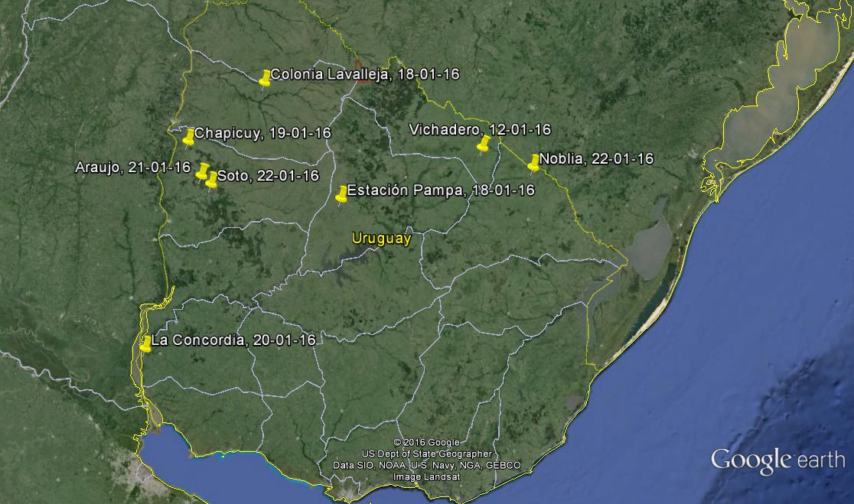Screen dimensions: 854x504
Task: Select the Chapicuy yellow pushpin marker
Action: (189, 136)
